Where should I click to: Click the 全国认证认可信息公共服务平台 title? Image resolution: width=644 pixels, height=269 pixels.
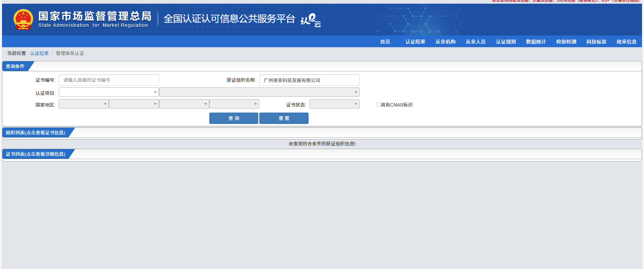tap(229, 19)
